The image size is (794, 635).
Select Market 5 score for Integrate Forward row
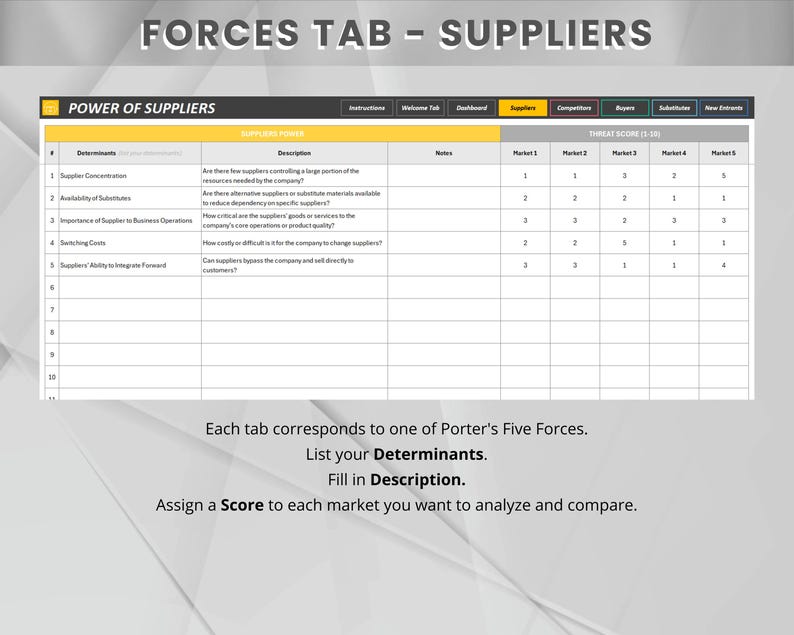724,265
